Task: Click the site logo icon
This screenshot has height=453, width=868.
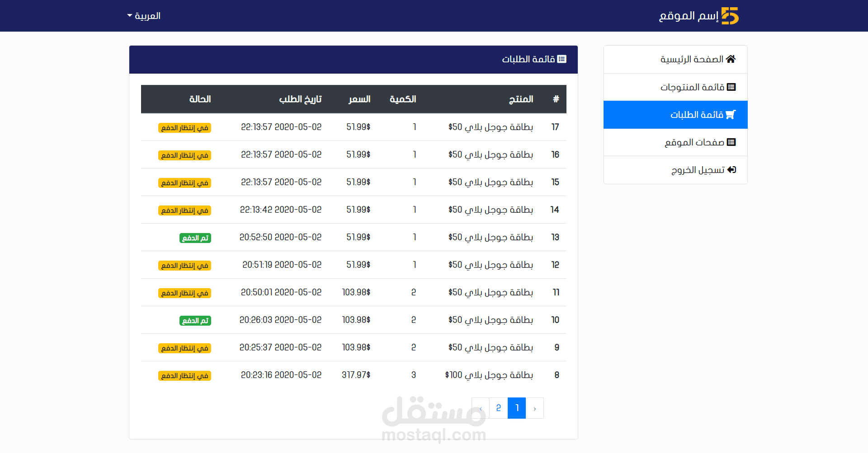Action: (x=730, y=16)
